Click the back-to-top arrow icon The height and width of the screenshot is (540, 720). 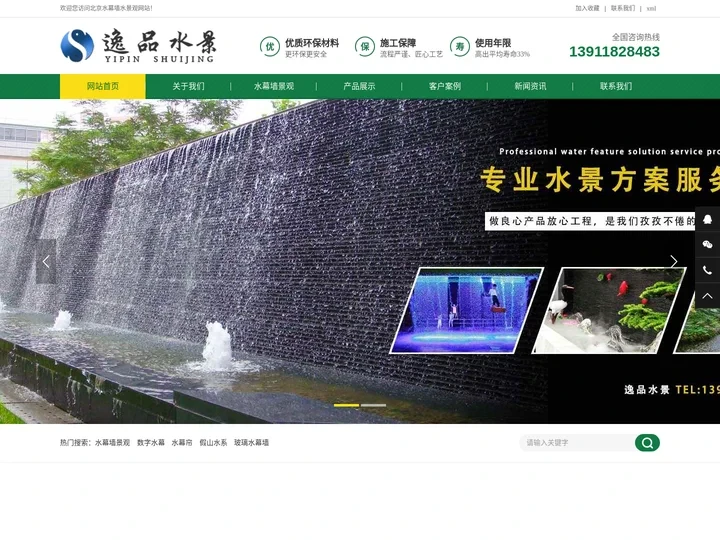[707, 296]
